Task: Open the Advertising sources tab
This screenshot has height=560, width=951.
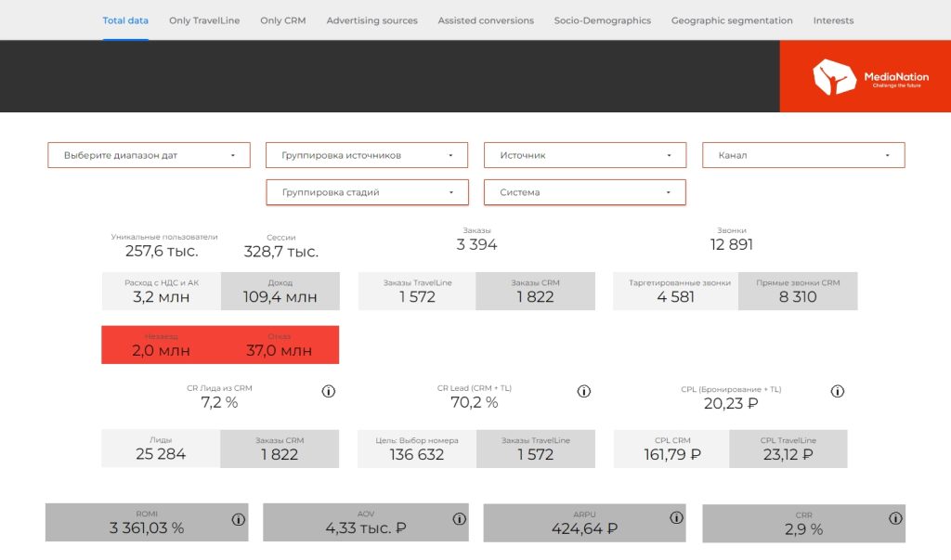Action: [x=371, y=20]
